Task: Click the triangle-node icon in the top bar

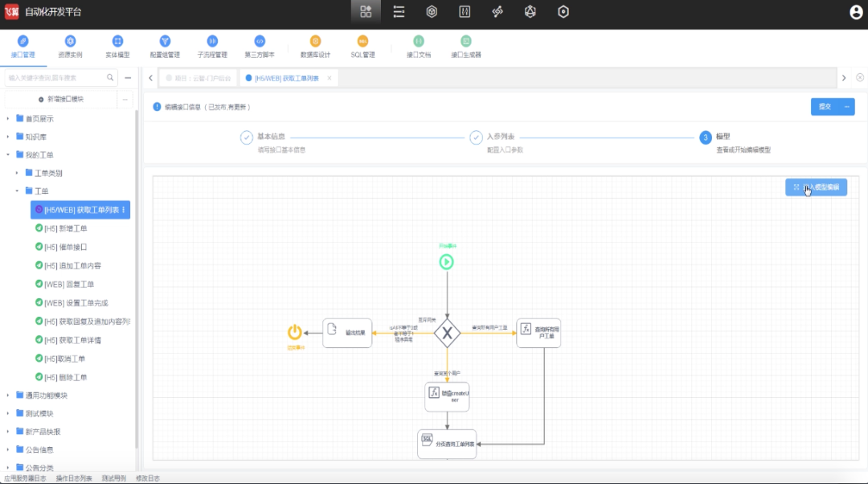Action: (x=530, y=11)
